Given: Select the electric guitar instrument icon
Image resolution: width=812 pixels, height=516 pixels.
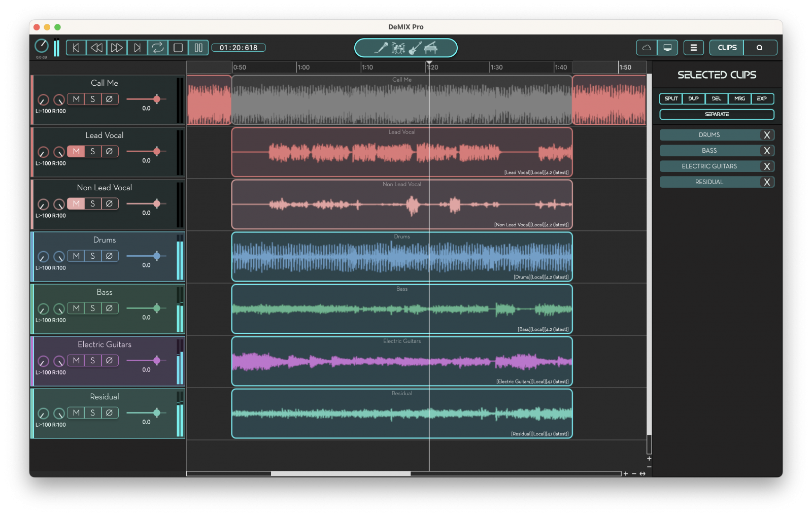Looking at the screenshot, I should click(x=415, y=47).
